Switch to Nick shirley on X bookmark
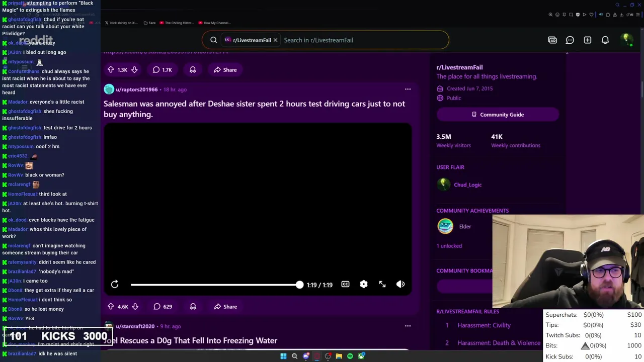 (121, 23)
